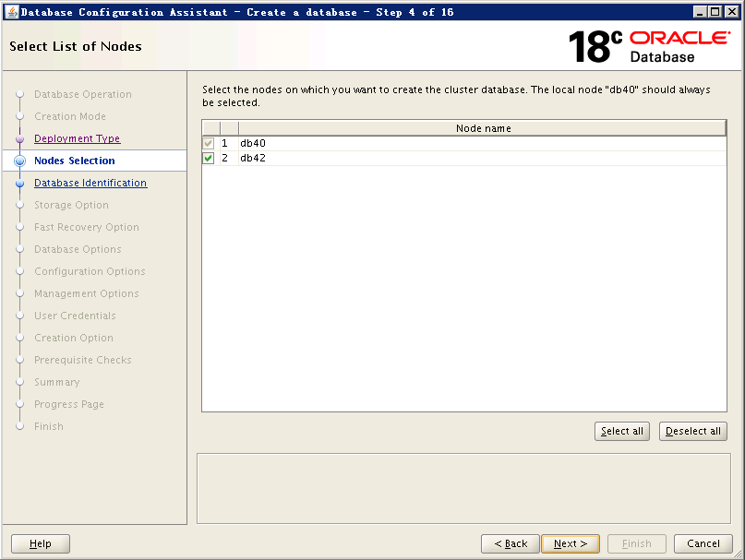
Task: Click the Summary step label
Action: point(57,382)
